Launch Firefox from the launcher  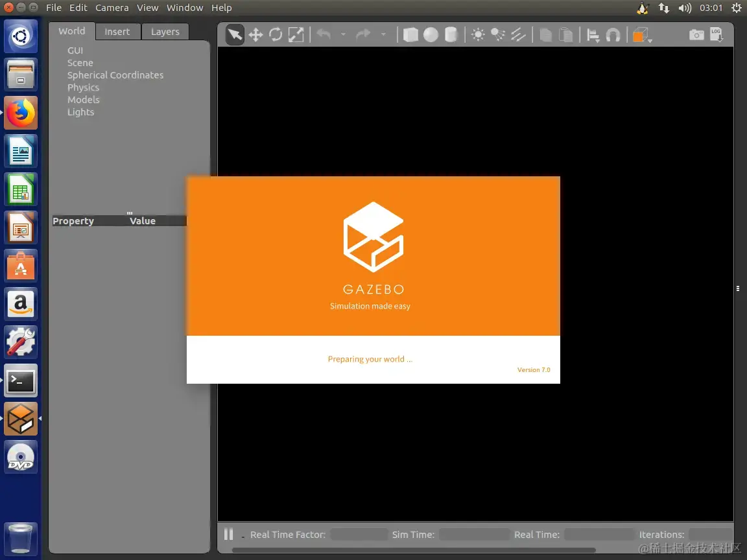click(x=21, y=113)
